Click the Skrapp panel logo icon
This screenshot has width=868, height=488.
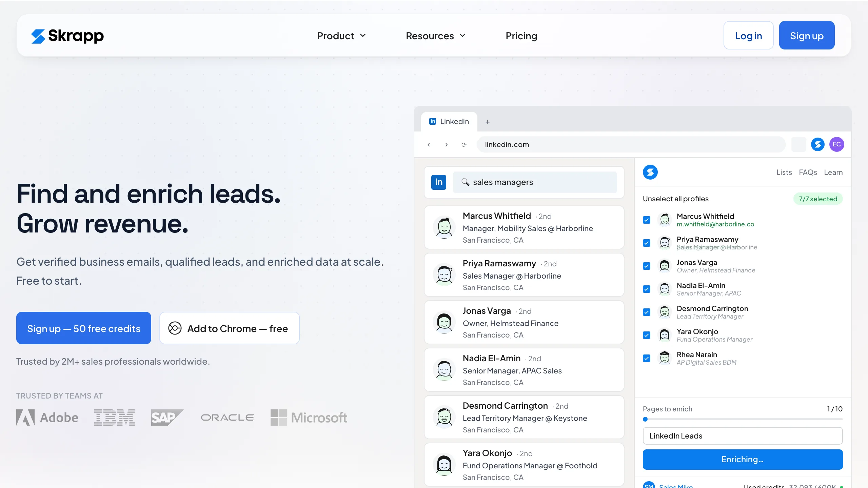(x=650, y=172)
